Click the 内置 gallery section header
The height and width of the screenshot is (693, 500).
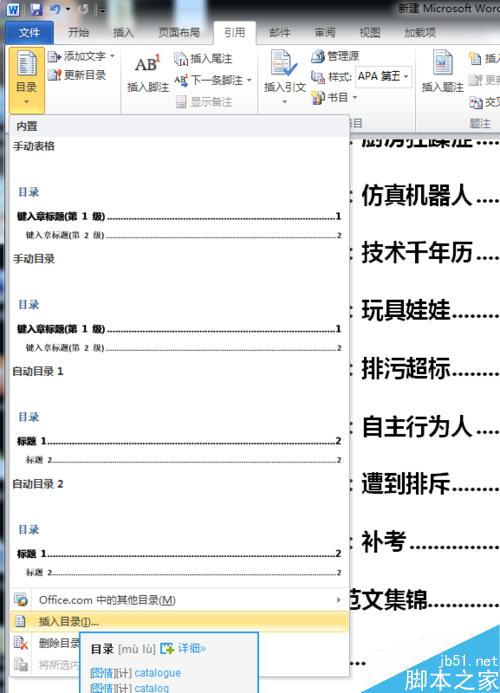click(x=179, y=126)
